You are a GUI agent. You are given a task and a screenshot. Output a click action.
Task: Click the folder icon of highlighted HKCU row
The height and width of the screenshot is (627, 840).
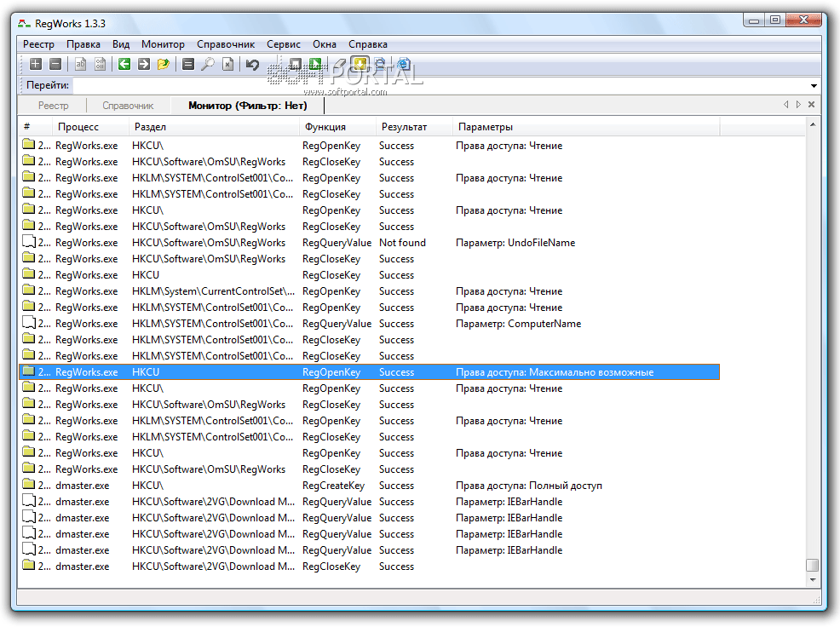(x=28, y=371)
